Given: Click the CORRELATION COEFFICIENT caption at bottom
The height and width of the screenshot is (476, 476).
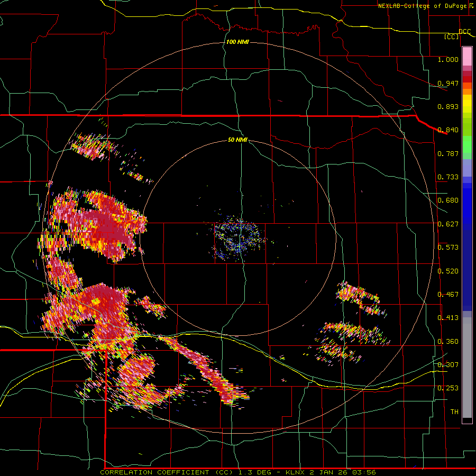Looking at the screenshot, I should coord(237,472).
